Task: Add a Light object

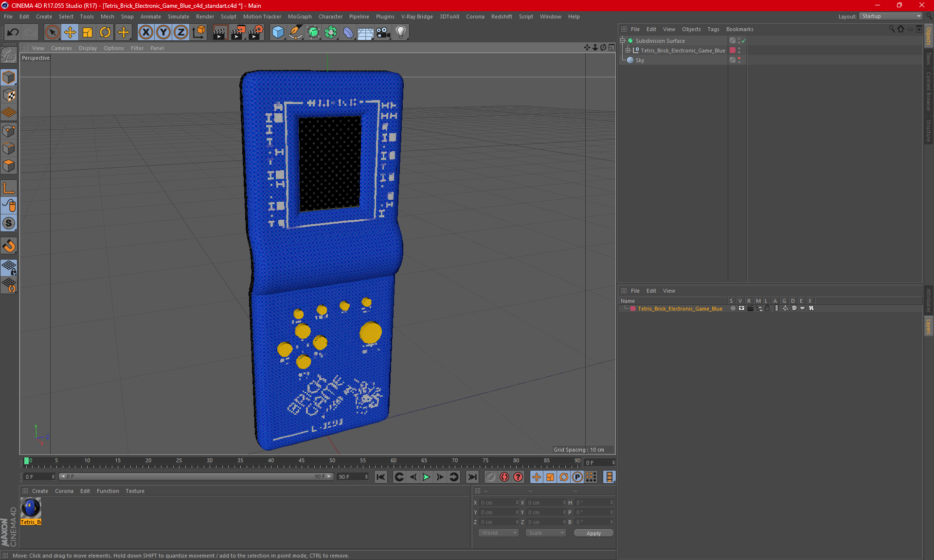Action: 401,32
